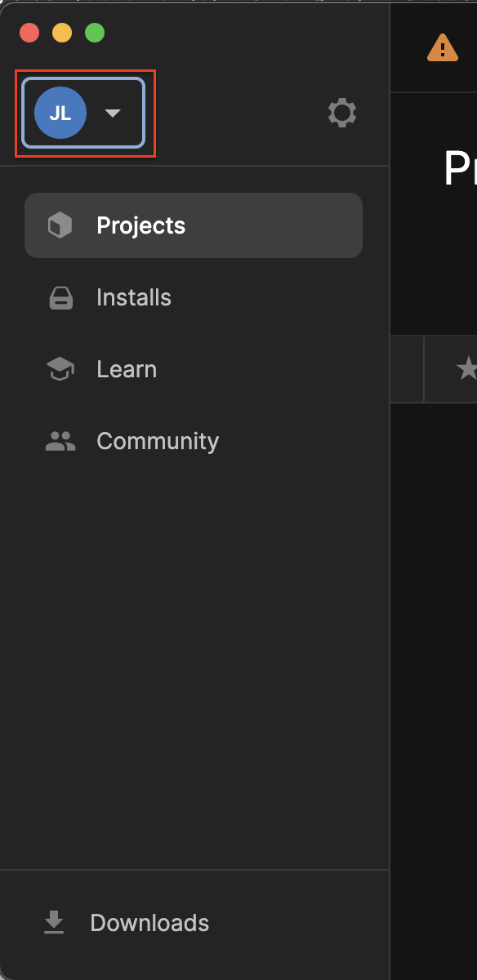Click the Community people icon

pyautogui.click(x=60, y=441)
